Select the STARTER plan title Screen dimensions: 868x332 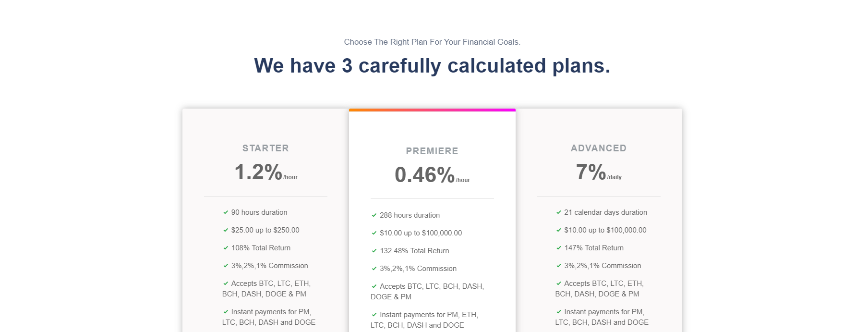tap(265, 148)
